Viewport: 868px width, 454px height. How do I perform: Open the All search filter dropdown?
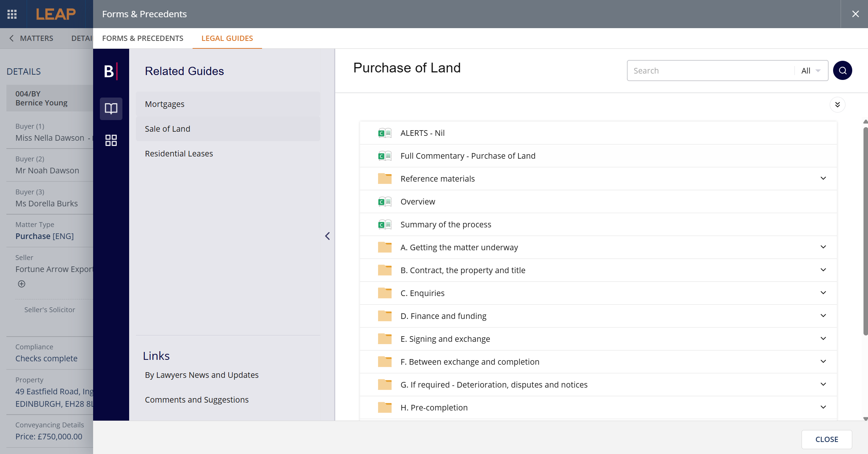pos(811,71)
